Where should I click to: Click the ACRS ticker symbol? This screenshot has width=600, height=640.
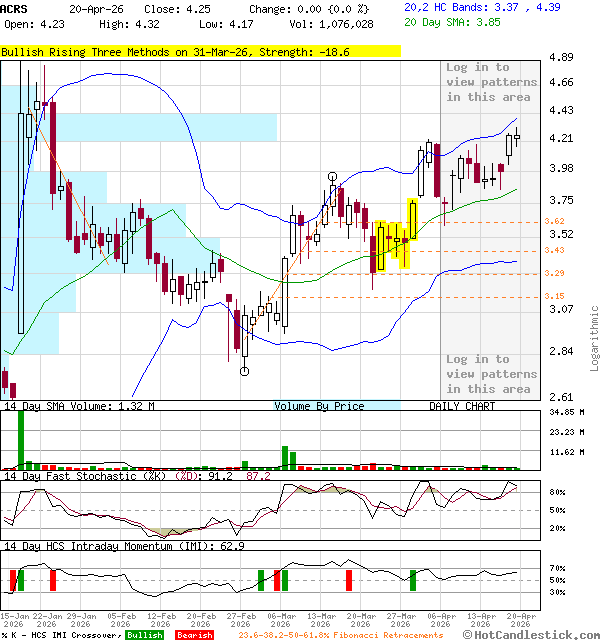point(14,7)
